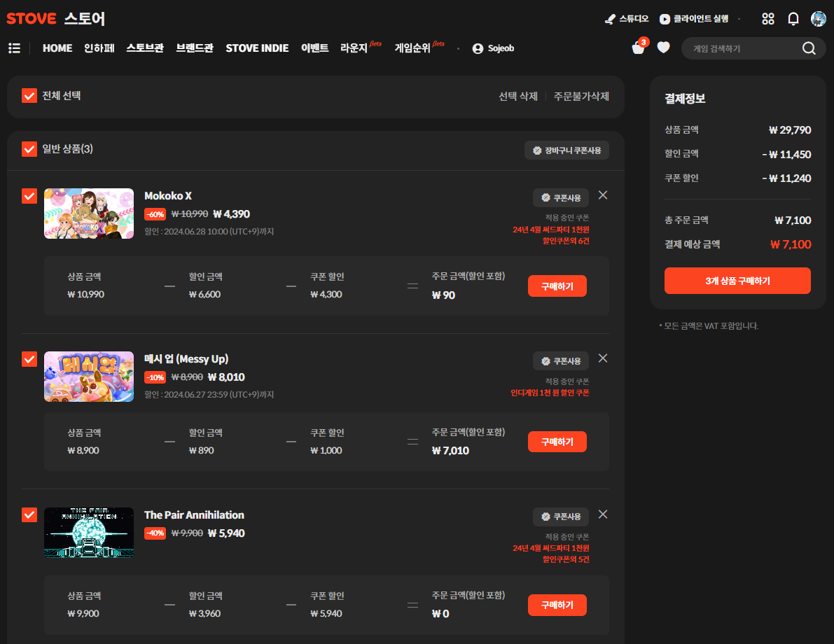Open the Messy Up thumbnail
The image size is (834, 644).
pos(89,377)
